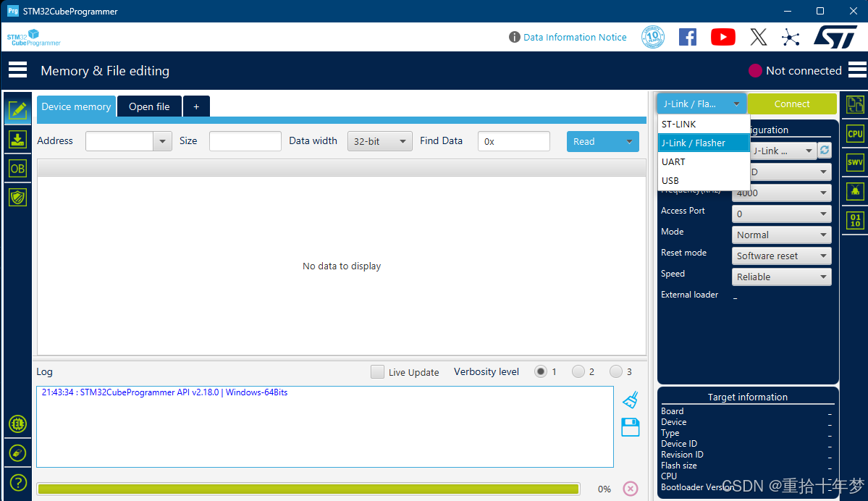Add a new tab with plus button
This screenshot has width=868, height=501.
(196, 106)
